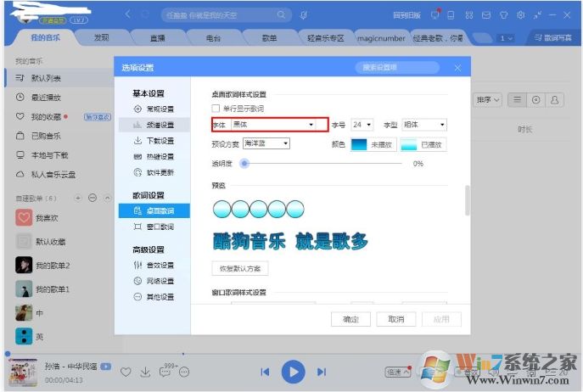
Task: Download current song icon
Action: click(145, 372)
